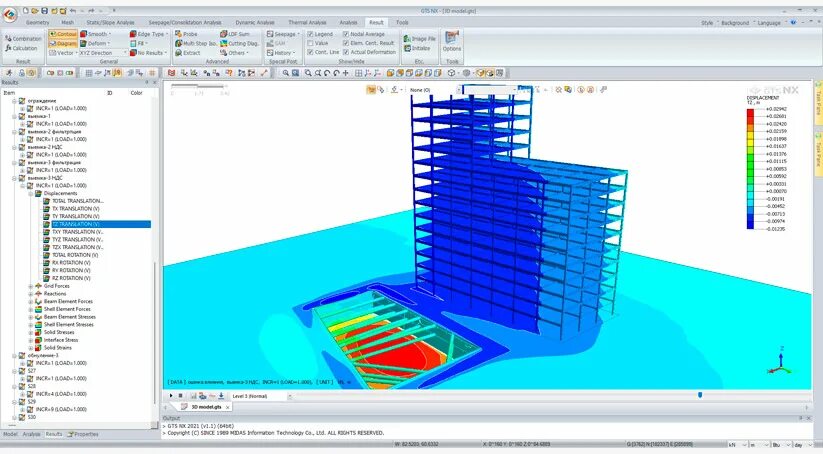Viewport: 823px width, 454px height.
Task: Click the Undo arrow in quick access
Action: click(x=73, y=10)
